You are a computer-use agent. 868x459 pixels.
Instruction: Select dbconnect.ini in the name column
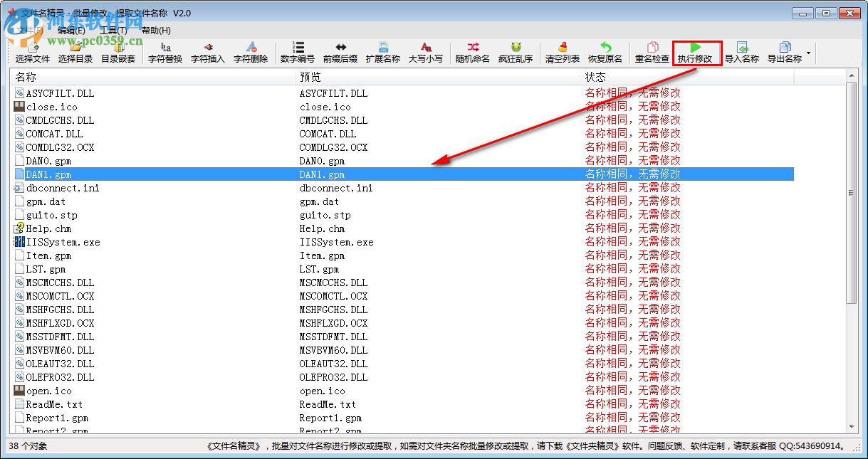[x=63, y=188]
